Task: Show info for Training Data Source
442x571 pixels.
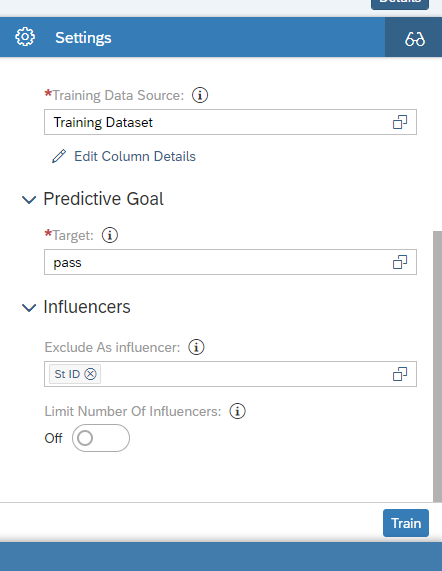Action: pos(200,95)
